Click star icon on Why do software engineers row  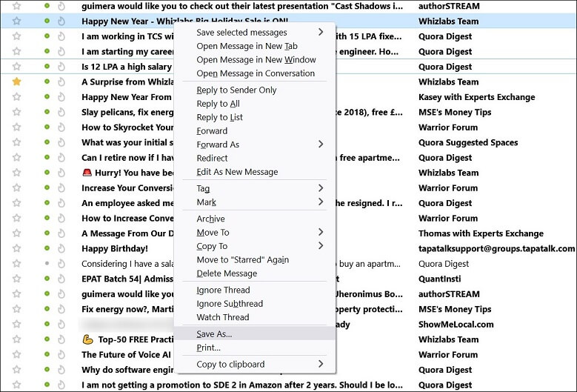click(16, 369)
